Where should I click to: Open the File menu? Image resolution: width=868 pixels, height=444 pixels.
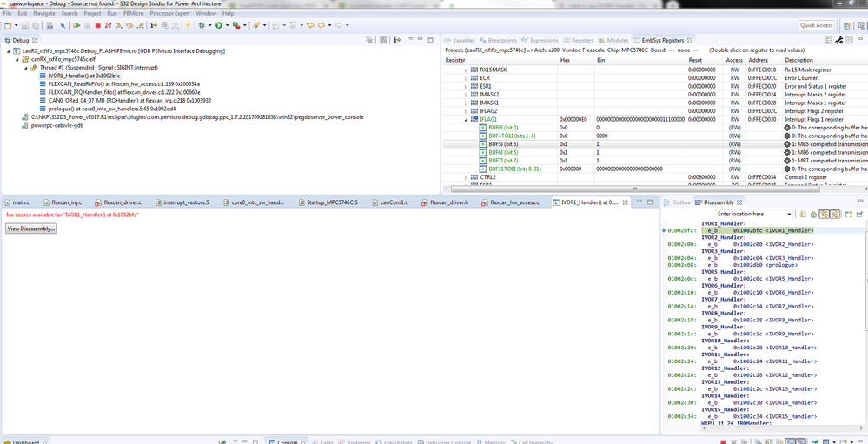pyautogui.click(x=7, y=13)
